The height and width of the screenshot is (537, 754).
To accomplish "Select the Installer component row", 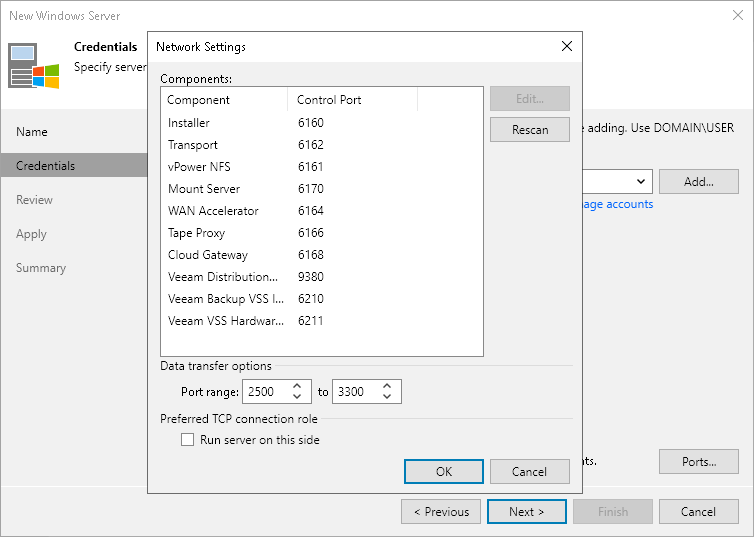I will click(322, 123).
